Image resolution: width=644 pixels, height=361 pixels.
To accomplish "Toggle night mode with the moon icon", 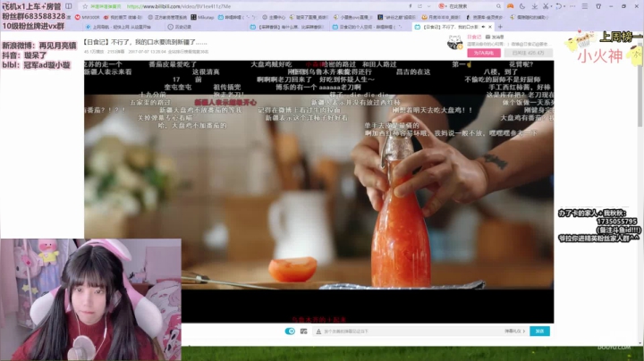I will pos(522,6).
